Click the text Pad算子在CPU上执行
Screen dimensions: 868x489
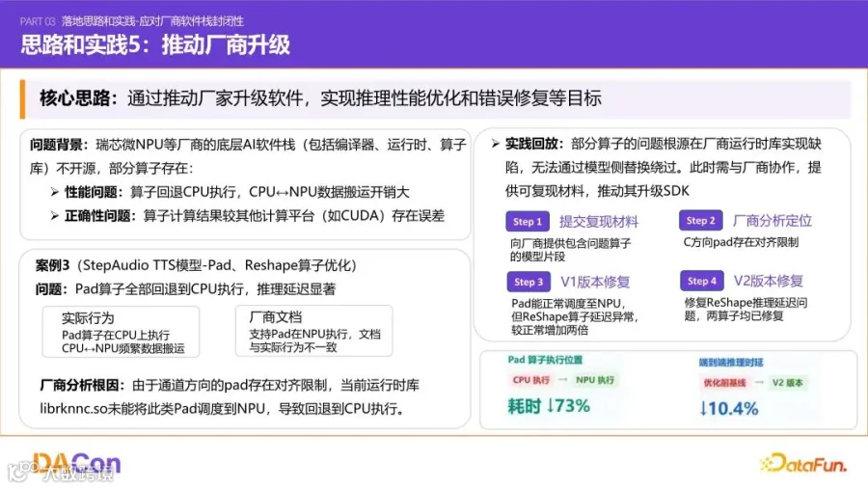tap(116, 335)
